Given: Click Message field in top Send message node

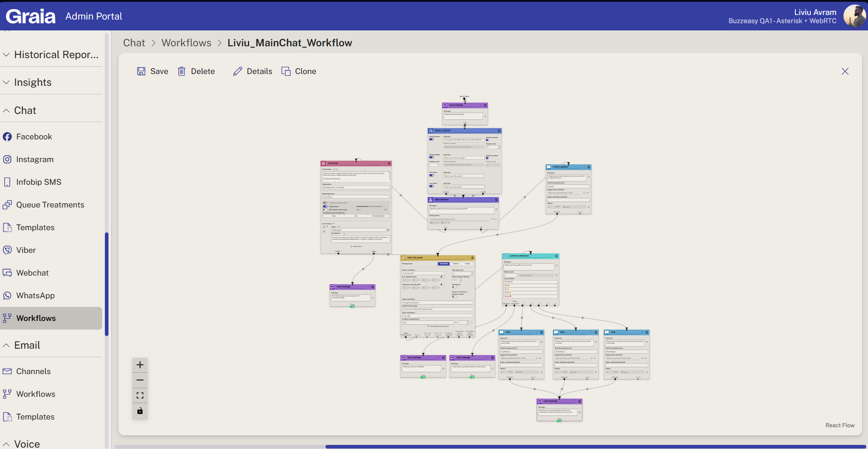Looking at the screenshot, I should tap(463, 116).
